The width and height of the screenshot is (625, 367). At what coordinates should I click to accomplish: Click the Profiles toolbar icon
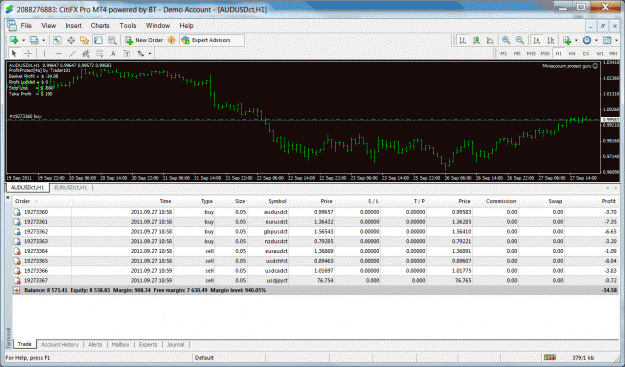[35, 40]
